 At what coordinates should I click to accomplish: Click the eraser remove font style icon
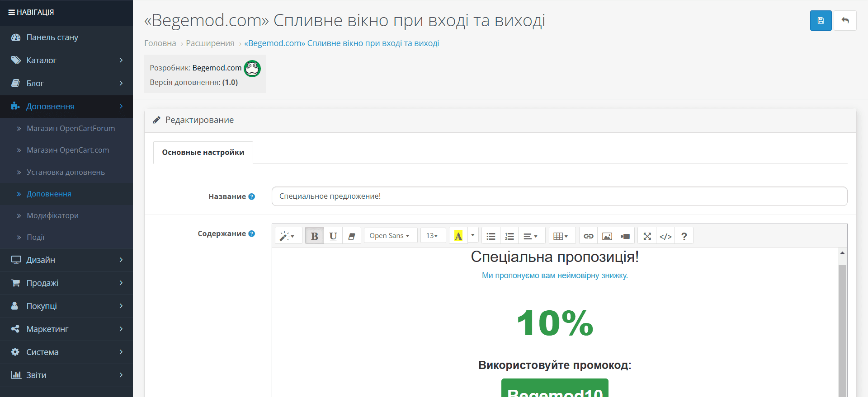pyautogui.click(x=352, y=236)
